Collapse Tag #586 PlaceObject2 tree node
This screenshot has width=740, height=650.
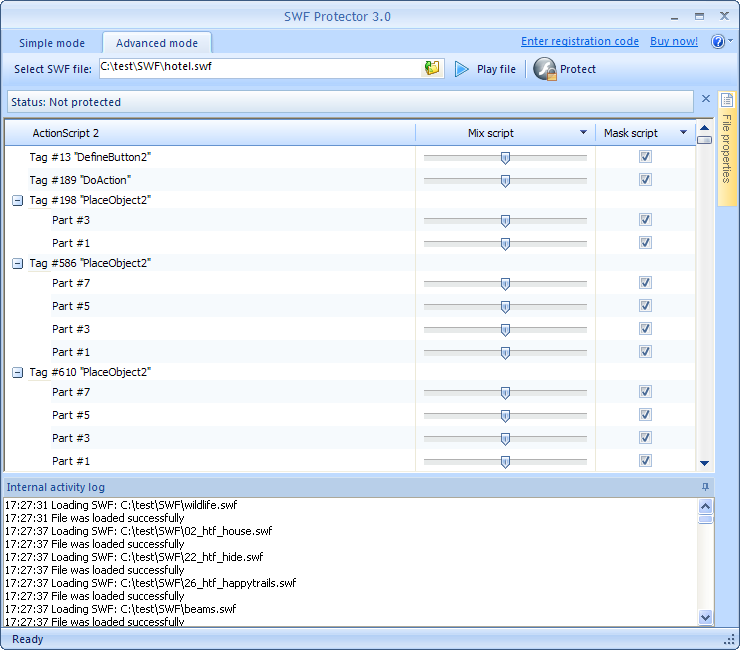click(17, 263)
